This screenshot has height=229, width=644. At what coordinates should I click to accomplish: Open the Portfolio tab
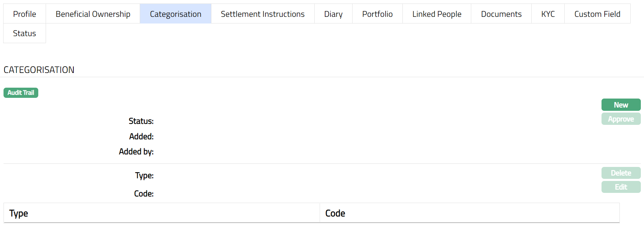(377, 14)
